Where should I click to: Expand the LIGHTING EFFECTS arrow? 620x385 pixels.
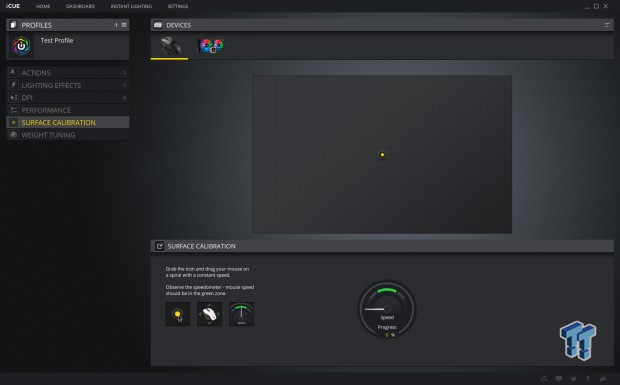125,85
